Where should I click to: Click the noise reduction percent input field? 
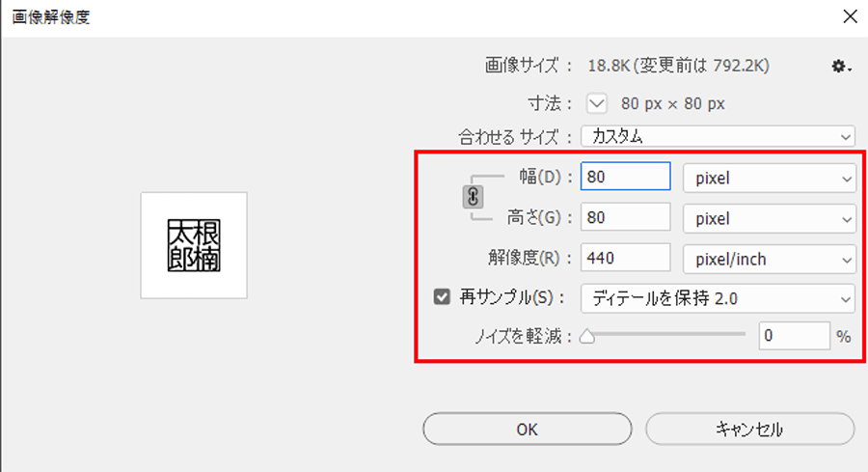[x=795, y=336]
